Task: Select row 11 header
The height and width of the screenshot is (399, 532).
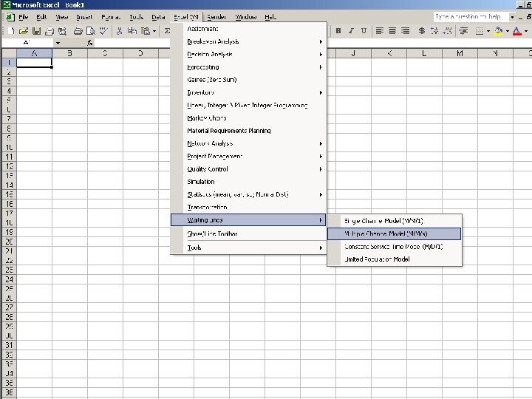Action: pyautogui.click(x=9, y=157)
